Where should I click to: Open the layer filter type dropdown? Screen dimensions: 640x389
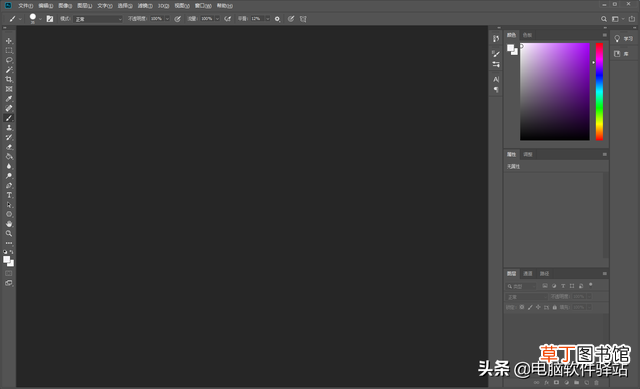pos(521,286)
